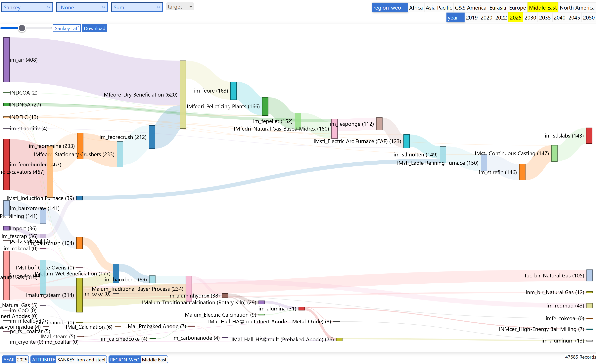This screenshot has height=364, width=596.
Task: Toggle the 2025 year filter
Action: click(x=516, y=17)
